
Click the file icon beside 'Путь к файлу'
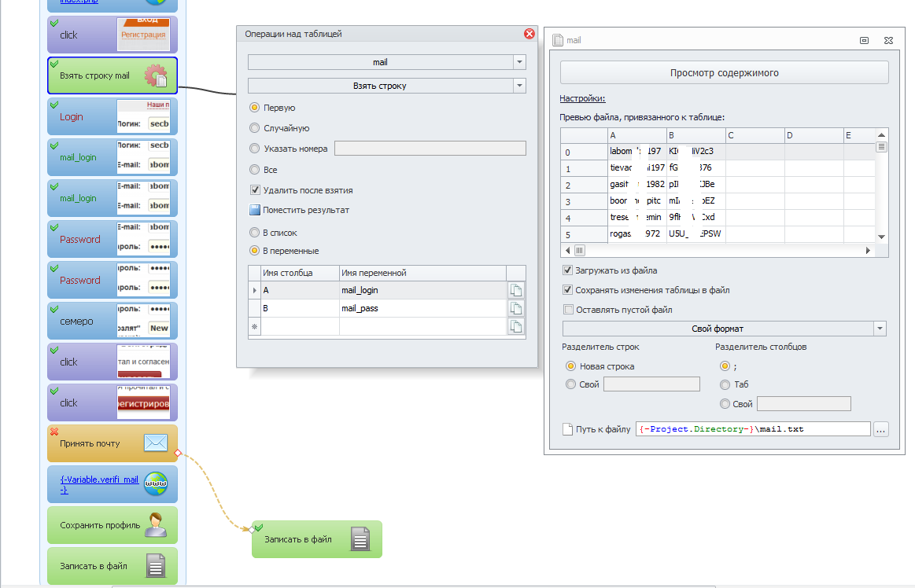click(x=567, y=429)
